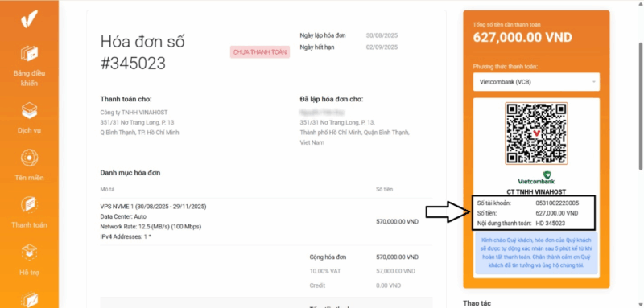Click invoice date 30/08/2025
The height and width of the screenshot is (308, 644).
click(x=382, y=35)
